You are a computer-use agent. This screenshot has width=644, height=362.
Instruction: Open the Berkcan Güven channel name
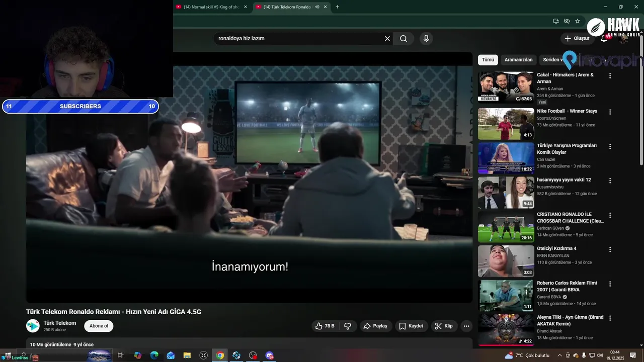[x=550, y=228]
